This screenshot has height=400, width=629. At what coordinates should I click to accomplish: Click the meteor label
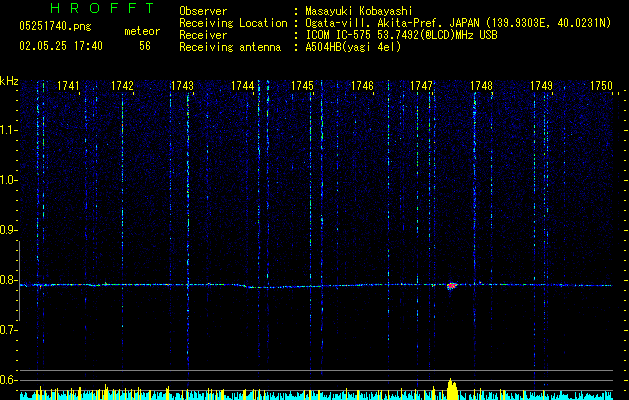coord(142,31)
